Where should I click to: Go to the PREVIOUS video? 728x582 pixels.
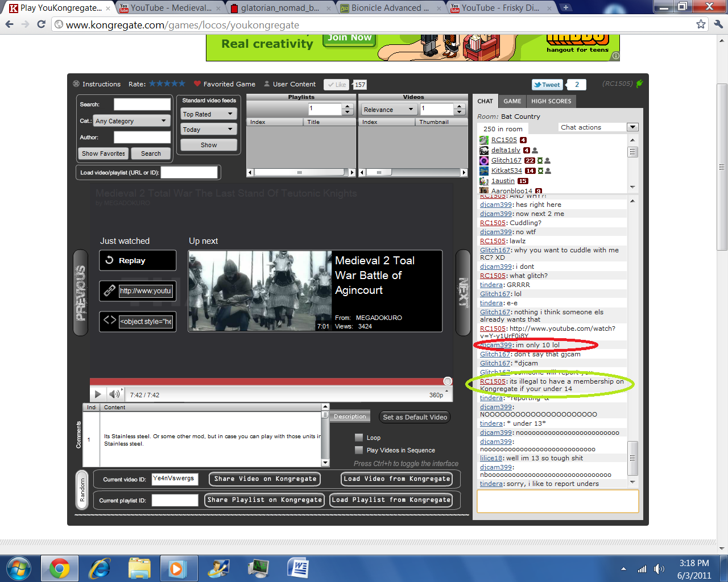[81, 293]
